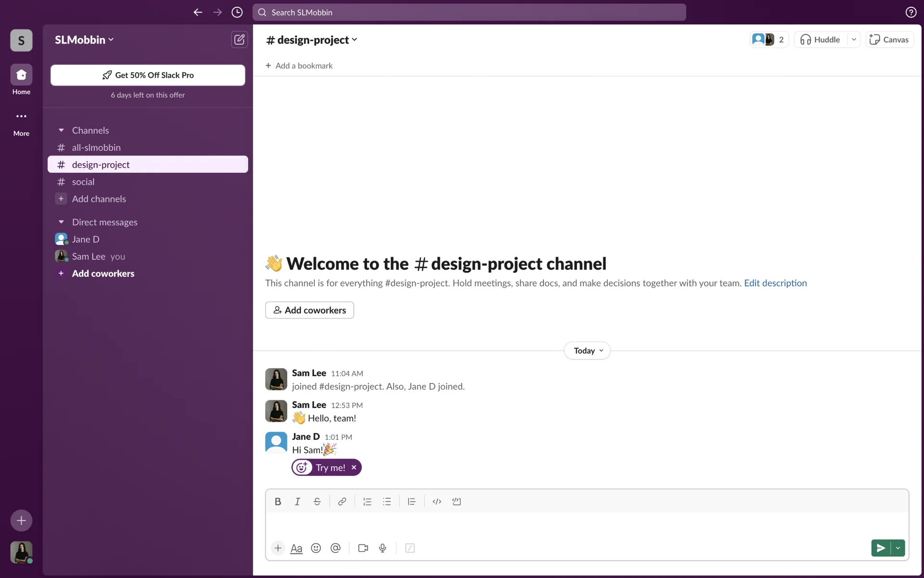Image resolution: width=924 pixels, height=578 pixels.
Task: Click the Edit description link
Action: 775,283
